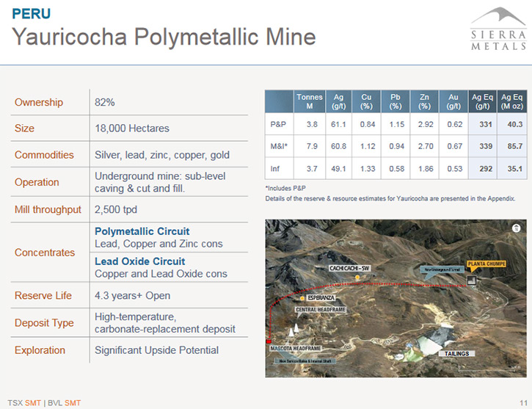Viewport: 532px width, 409px height.
Task: Click the '*Includes P&P' footnote
Action: point(285,188)
